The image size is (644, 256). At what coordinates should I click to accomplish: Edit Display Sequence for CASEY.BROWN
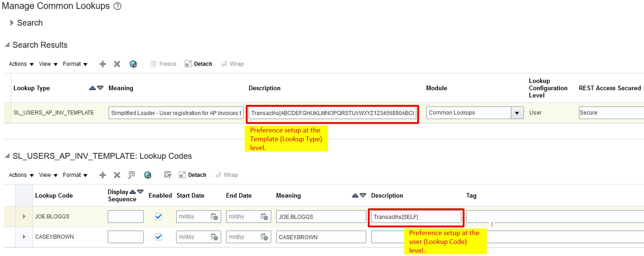(126, 237)
